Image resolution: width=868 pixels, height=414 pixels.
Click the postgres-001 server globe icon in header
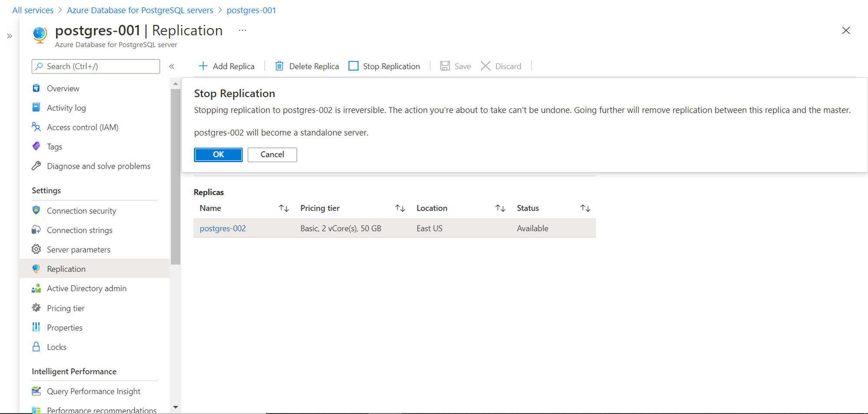(x=40, y=35)
